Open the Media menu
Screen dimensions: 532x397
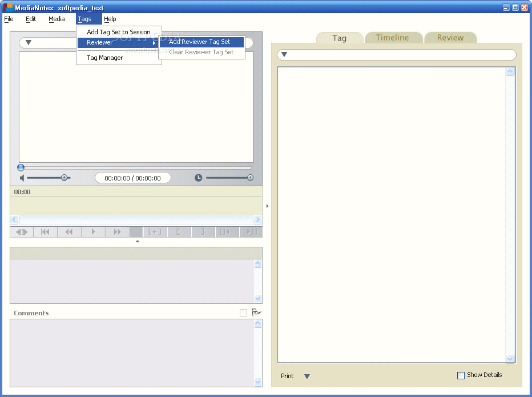point(57,19)
